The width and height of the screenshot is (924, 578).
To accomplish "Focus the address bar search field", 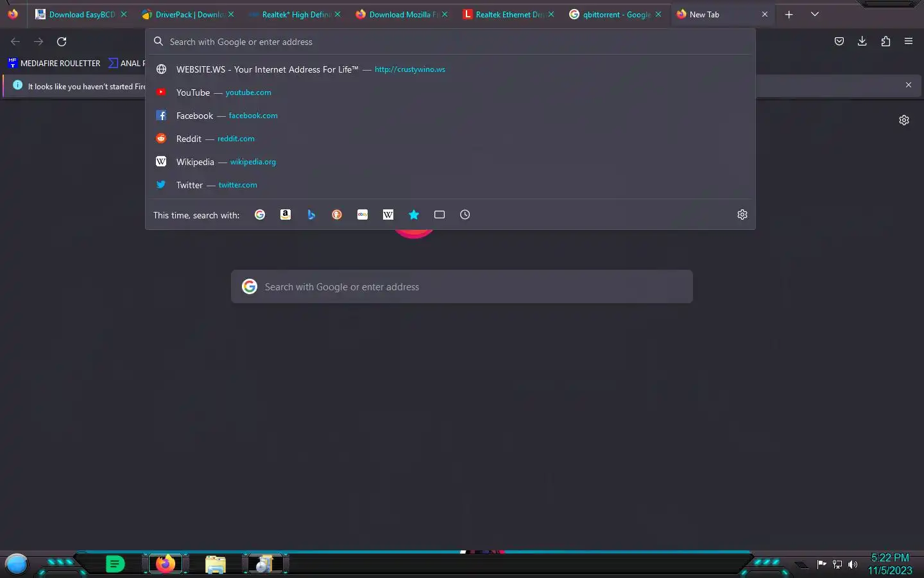I will (x=450, y=42).
